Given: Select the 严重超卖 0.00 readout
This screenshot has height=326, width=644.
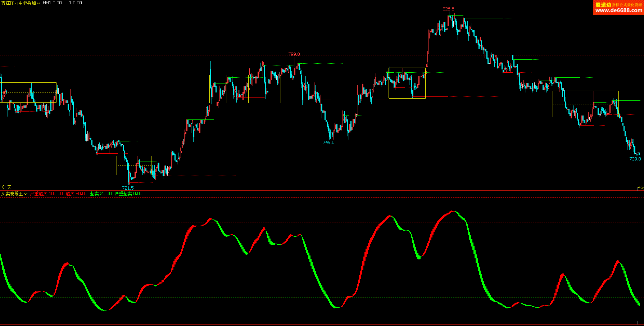Looking at the screenshot, I should 128,194.
